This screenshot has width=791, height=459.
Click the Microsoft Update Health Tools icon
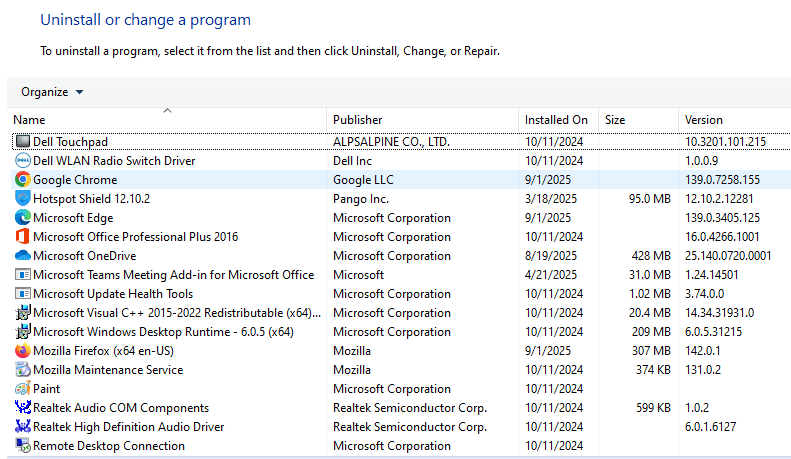pos(23,294)
